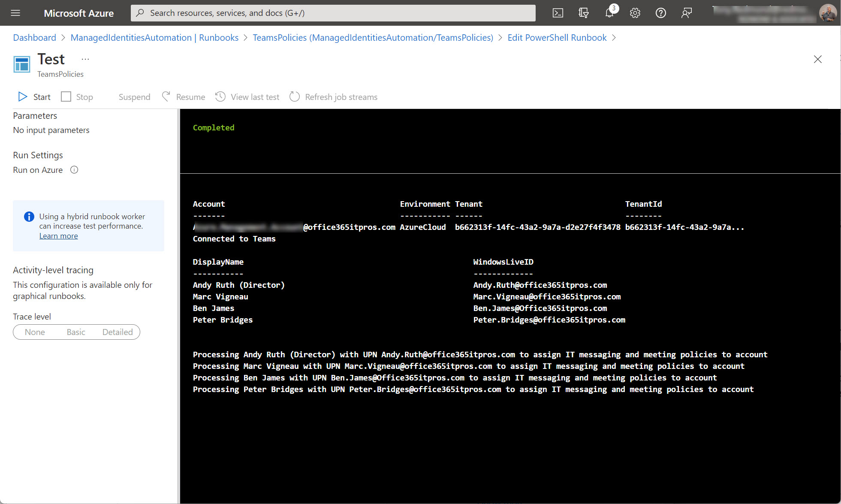This screenshot has height=504, width=841.
Task: Click the Stop button label
Action: click(84, 97)
